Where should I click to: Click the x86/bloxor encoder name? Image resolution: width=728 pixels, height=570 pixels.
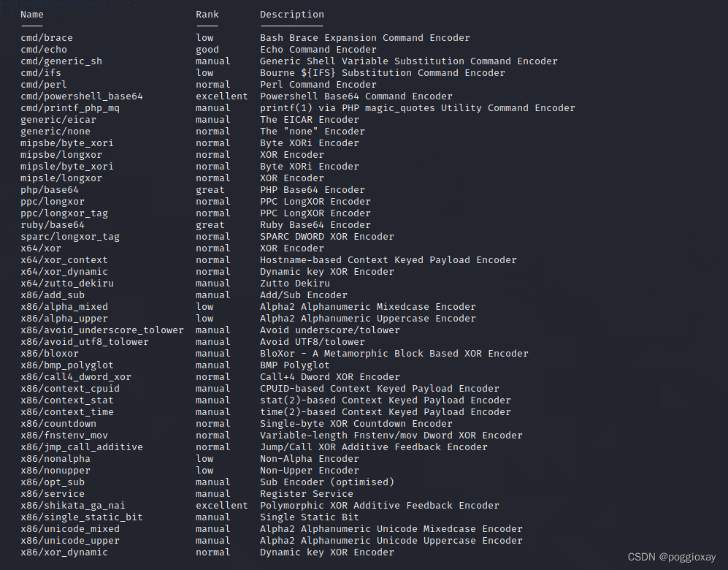pos(50,354)
